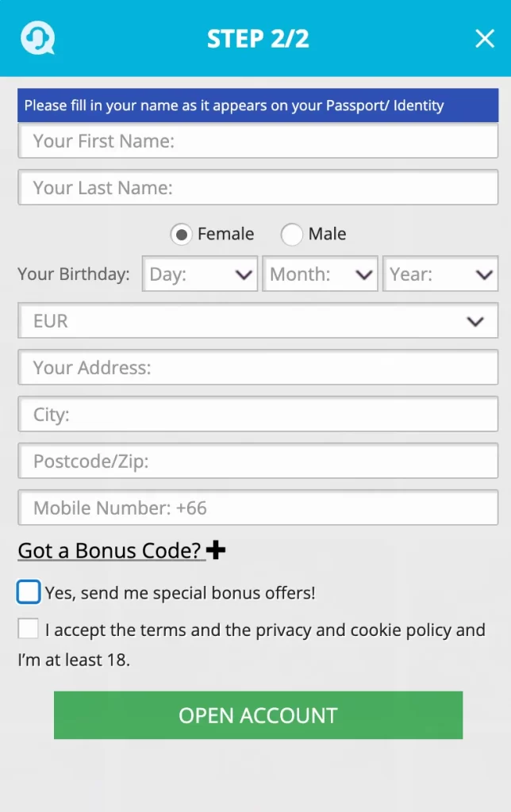Screen dimensions: 511x812
Task: Click the plus icon next to Got a Bonus Code
Action: pos(215,550)
